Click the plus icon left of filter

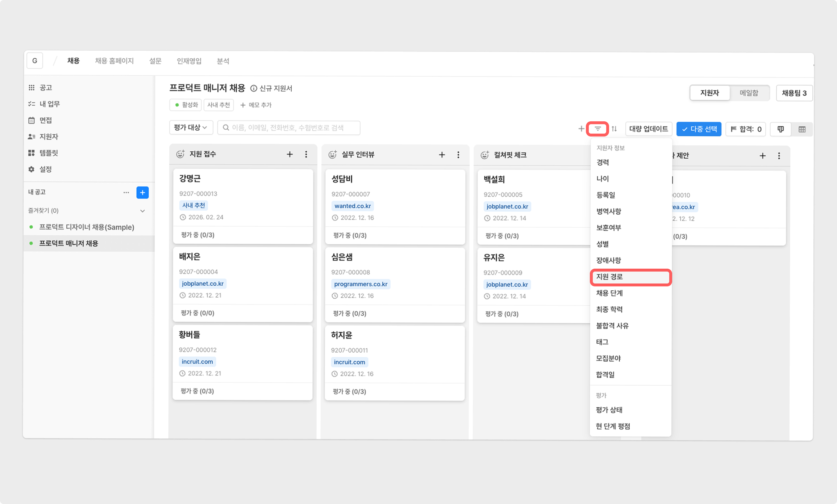(x=581, y=129)
